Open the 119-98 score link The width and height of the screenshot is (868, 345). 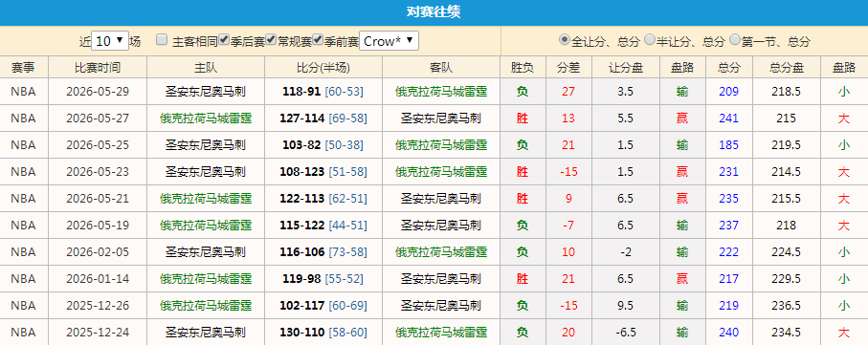tap(301, 279)
